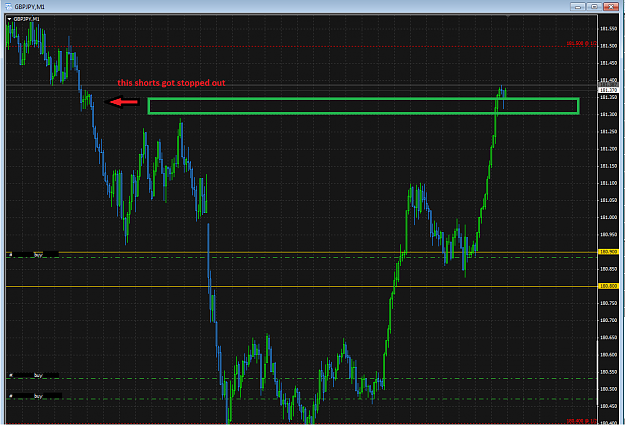Viewport: 625px width, 427px height.
Task: Click the GBPJPY,M1 window title text
Action: (30, 7)
